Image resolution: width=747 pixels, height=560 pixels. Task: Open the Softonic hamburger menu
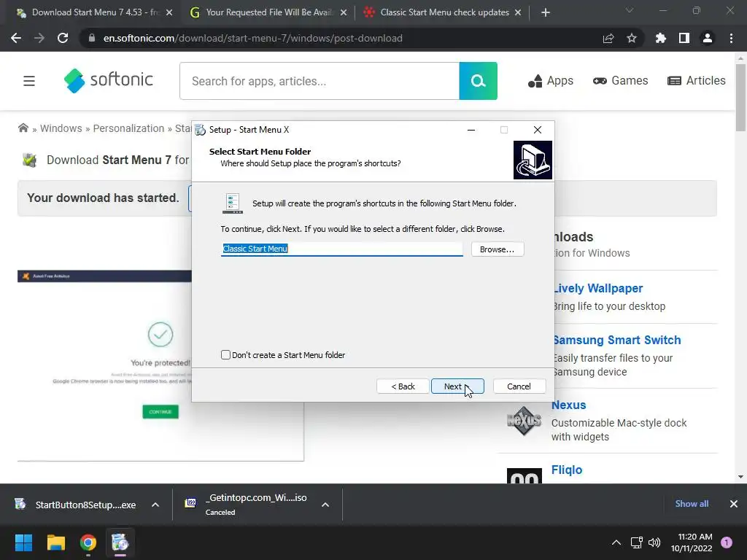click(29, 81)
